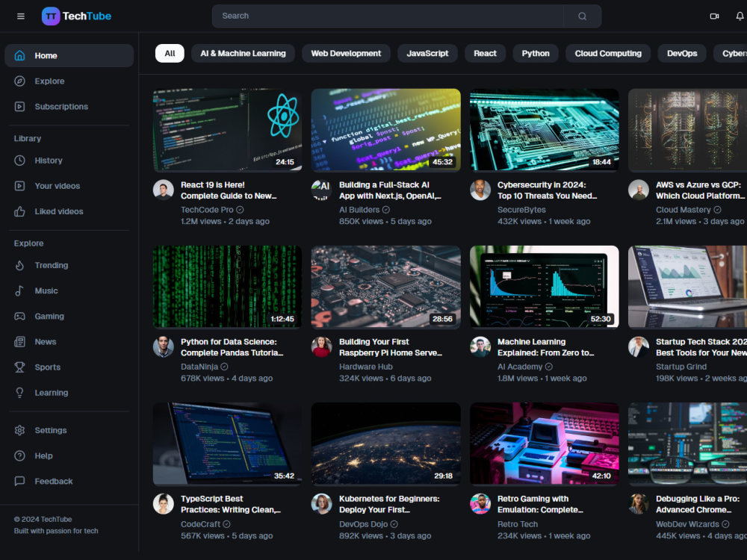Click the video camera upload icon
747x560 pixels.
click(714, 16)
